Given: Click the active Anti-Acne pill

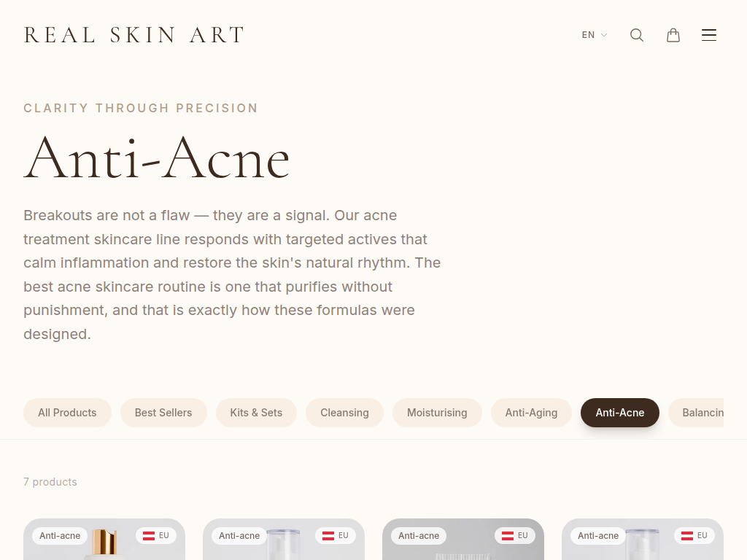Looking at the screenshot, I should (x=620, y=413).
